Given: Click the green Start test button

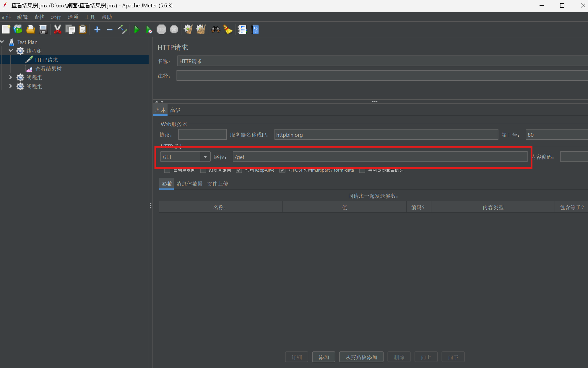Looking at the screenshot, I should pyautogui.click(x=137, y=30).
